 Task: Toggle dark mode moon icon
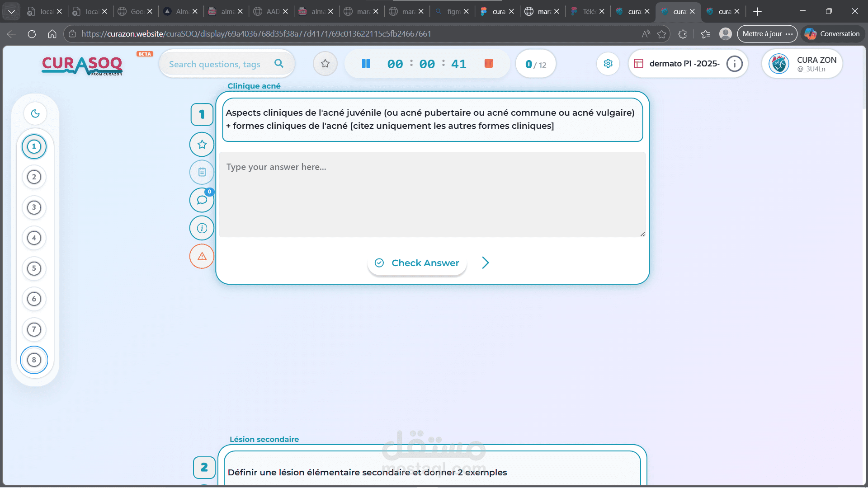point(35,113)
